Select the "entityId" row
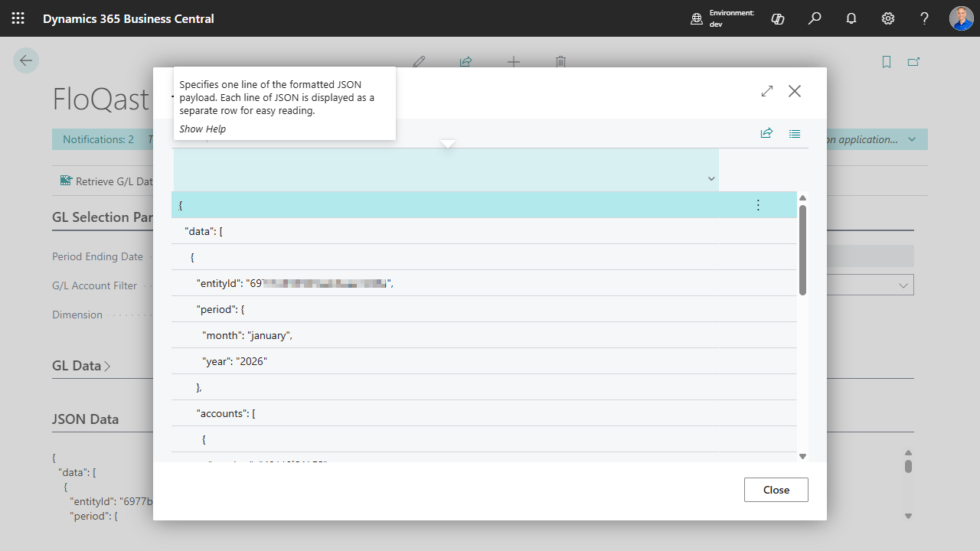The image size is (980, 551). coord(484,283)
